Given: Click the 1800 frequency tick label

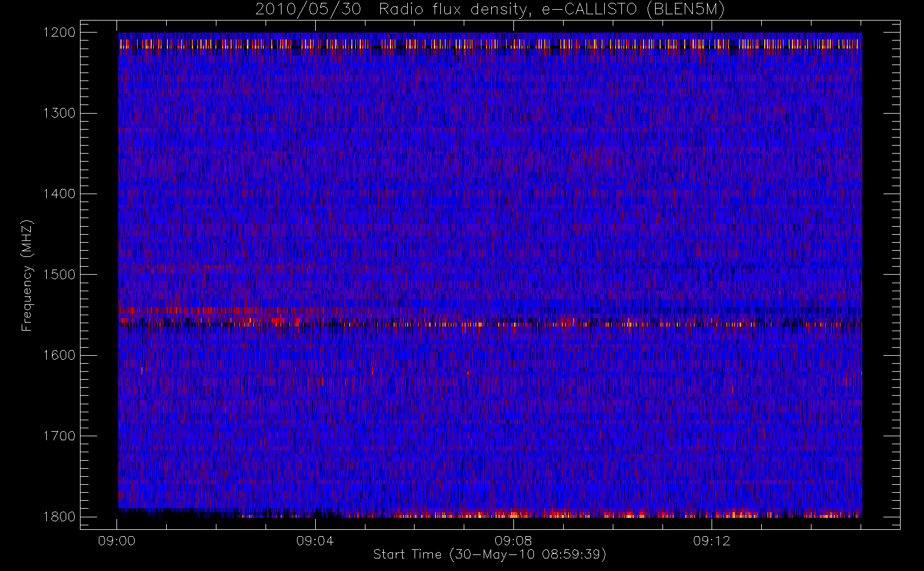Looking at the screenshot, I should (59, 517).
